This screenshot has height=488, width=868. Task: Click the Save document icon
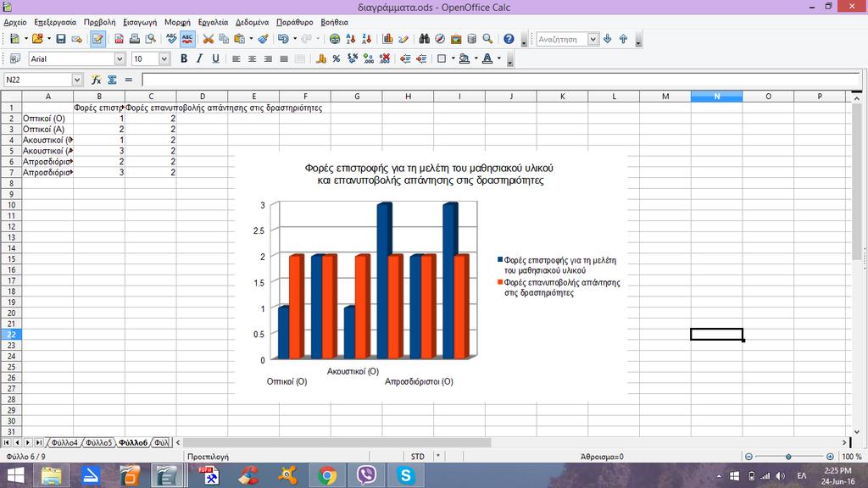[61, 39]
